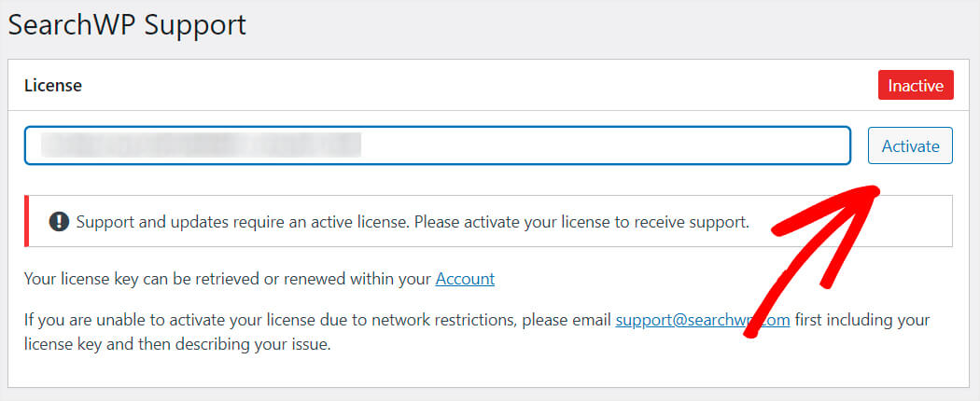This screenshot has height=401, width=980.
Task: Click the 'unable to activate your license' paragraph
Action: (478, 332)
